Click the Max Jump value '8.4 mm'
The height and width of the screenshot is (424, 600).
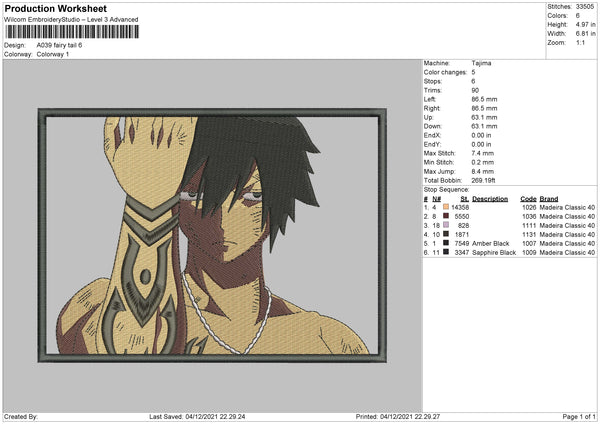pos(483,171)
